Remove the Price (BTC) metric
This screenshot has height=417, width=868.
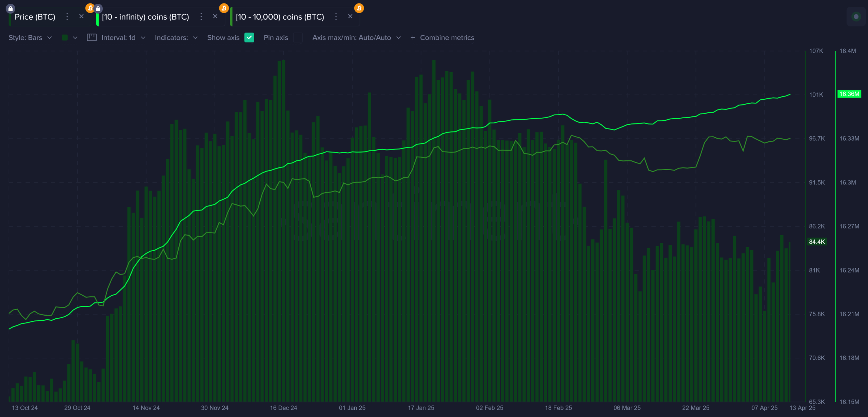81,16
